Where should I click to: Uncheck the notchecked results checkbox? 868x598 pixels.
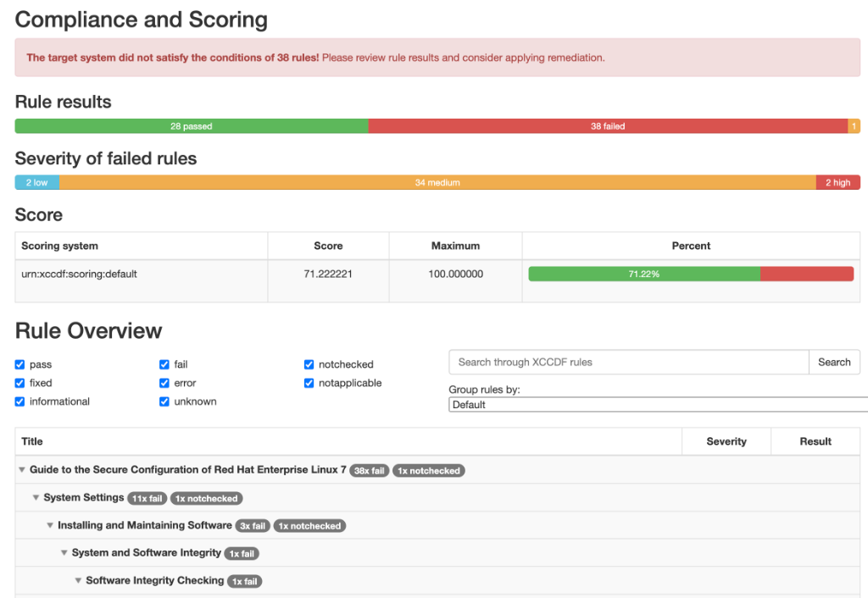click(x=309, y=364)
